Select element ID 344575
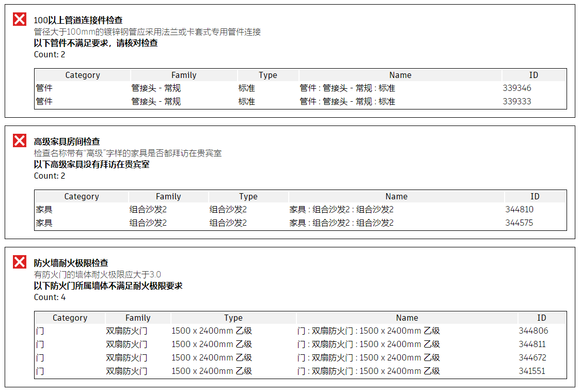Viewport: 581px width, 392px height. [519, 223]
